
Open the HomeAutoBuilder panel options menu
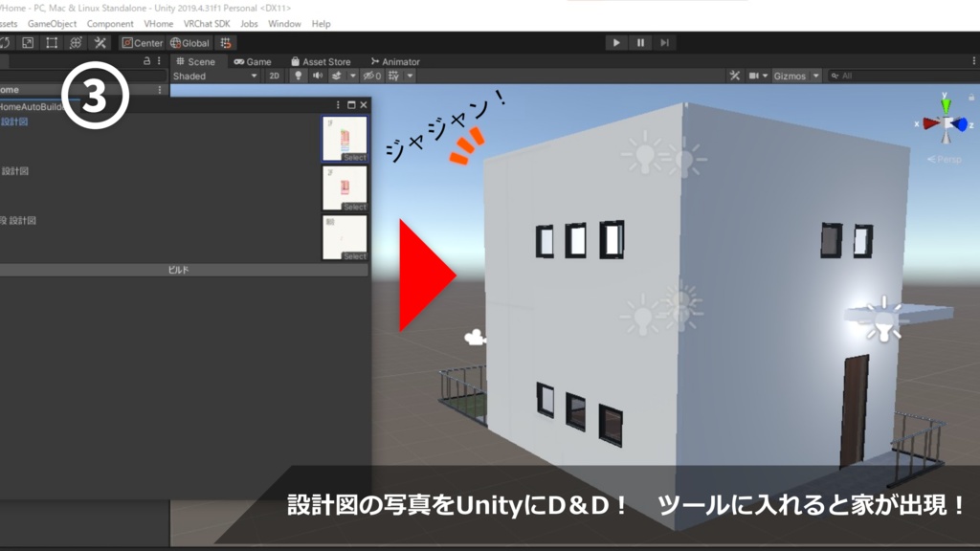(x=338, y=105)
